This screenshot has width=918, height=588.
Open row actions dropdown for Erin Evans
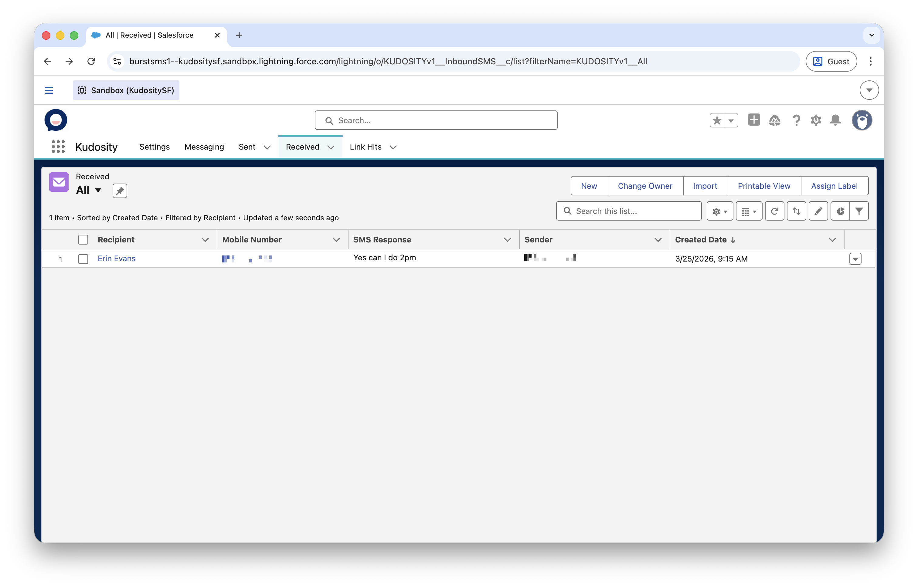click(x=855, y=259)
